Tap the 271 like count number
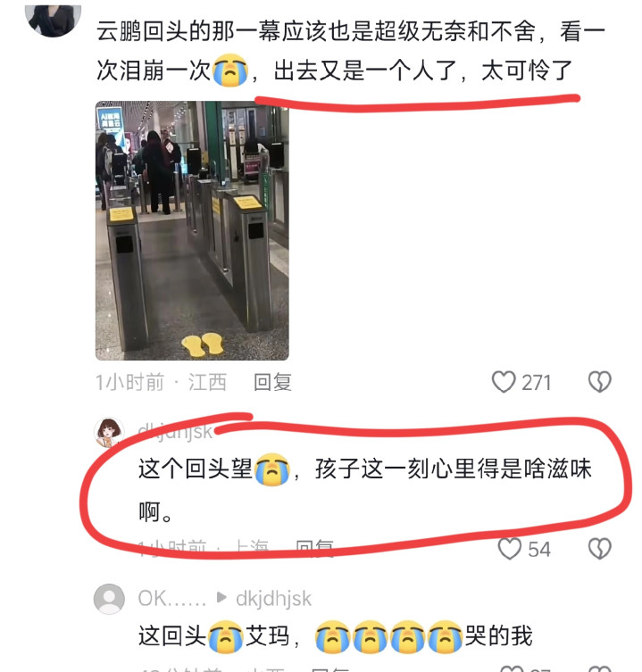The image size is (642, 672). pos(536,382)
